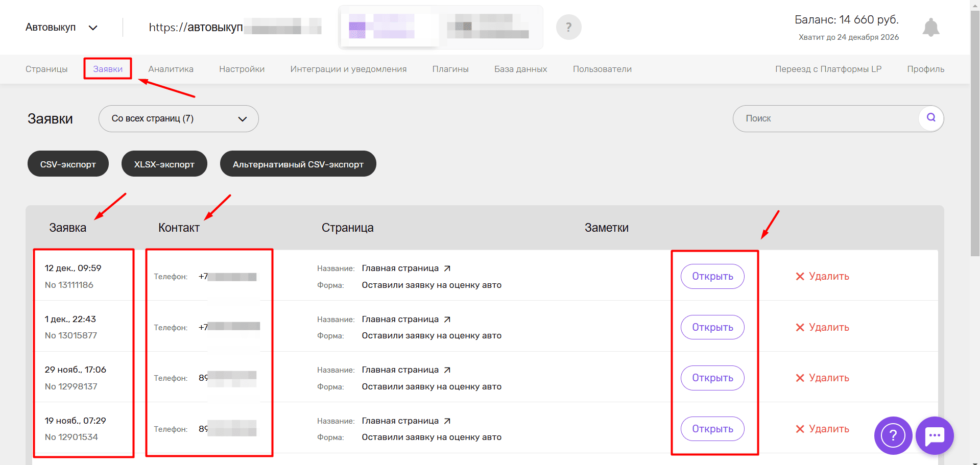Delete request No 12998137 via Удалить
Viewport: 980px width, 465px height.
point(822,378)
